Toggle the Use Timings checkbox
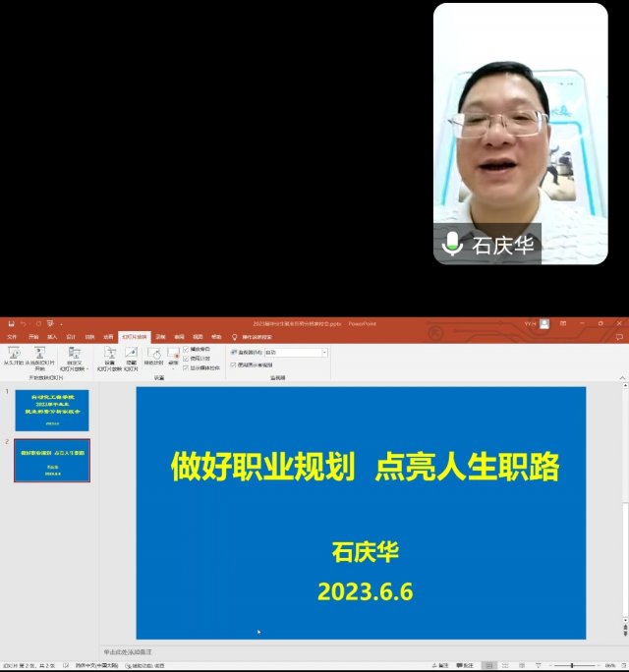Viewport: 629px width, 672px height. pos(187,359)
